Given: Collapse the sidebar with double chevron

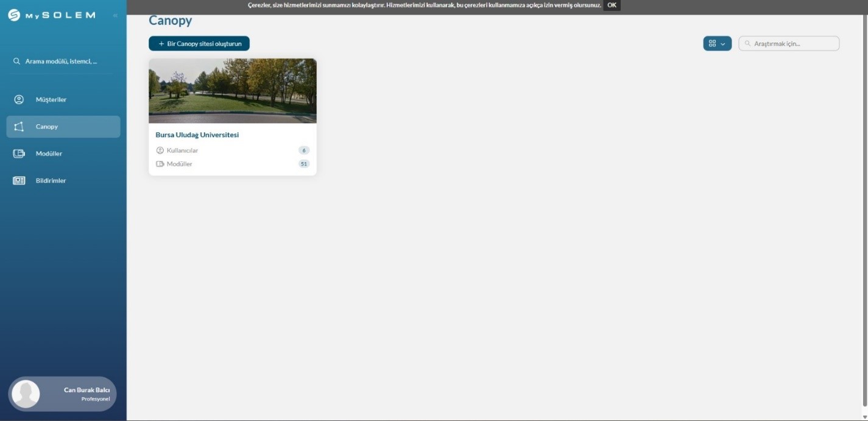Looking at the screenshot, I should 115,15.
